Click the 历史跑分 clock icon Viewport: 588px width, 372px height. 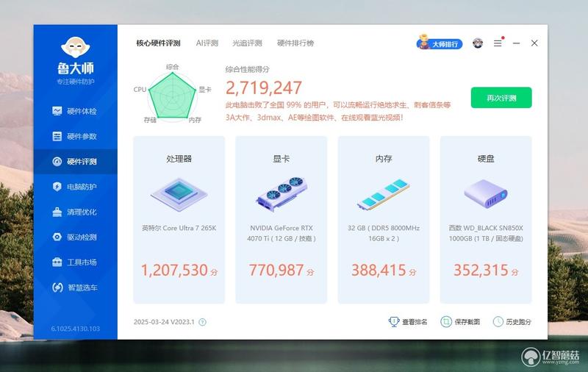pos(498,322)
